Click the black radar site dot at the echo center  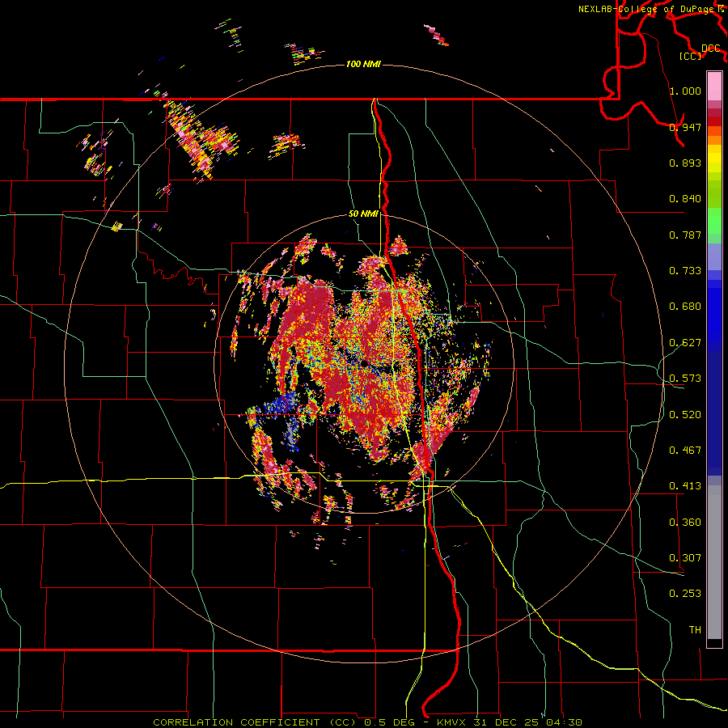coord(365,363)
